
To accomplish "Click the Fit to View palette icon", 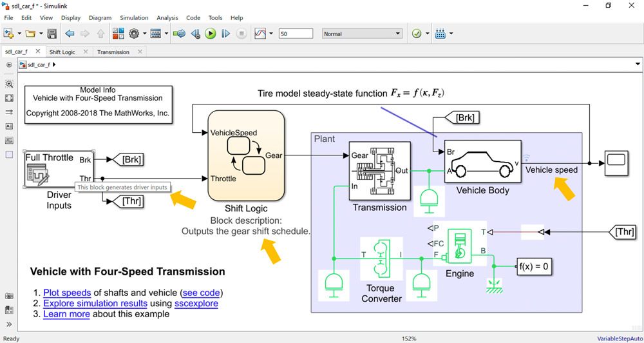I will pos(9,98).
